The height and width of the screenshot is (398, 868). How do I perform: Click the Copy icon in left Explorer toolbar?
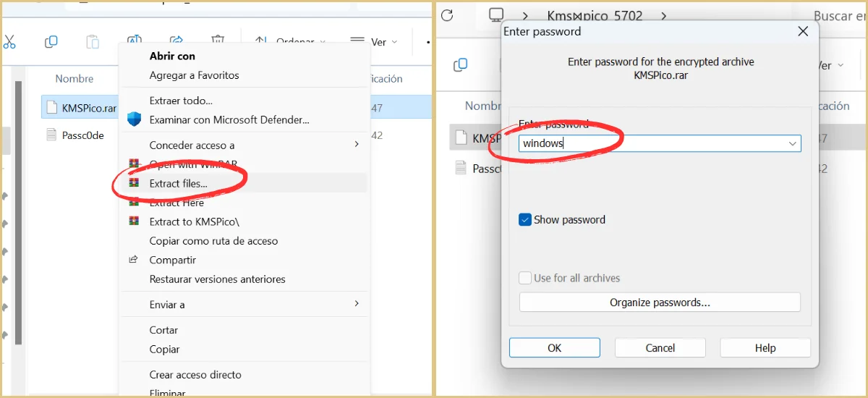[51, 42]
